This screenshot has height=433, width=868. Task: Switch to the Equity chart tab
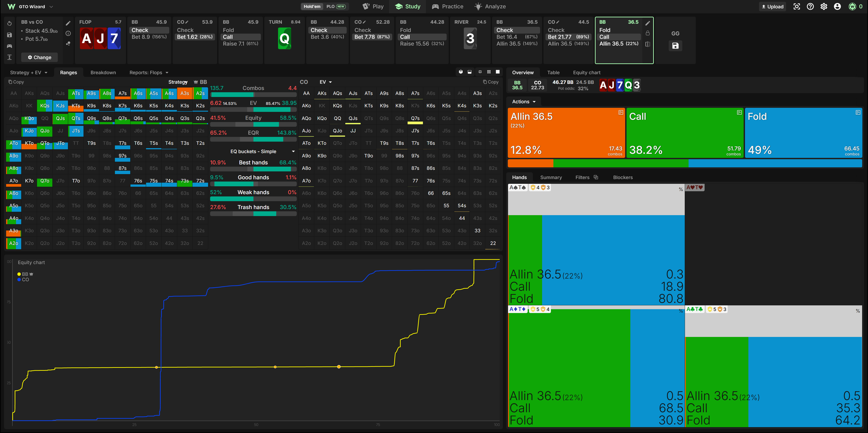pos(587,72)
